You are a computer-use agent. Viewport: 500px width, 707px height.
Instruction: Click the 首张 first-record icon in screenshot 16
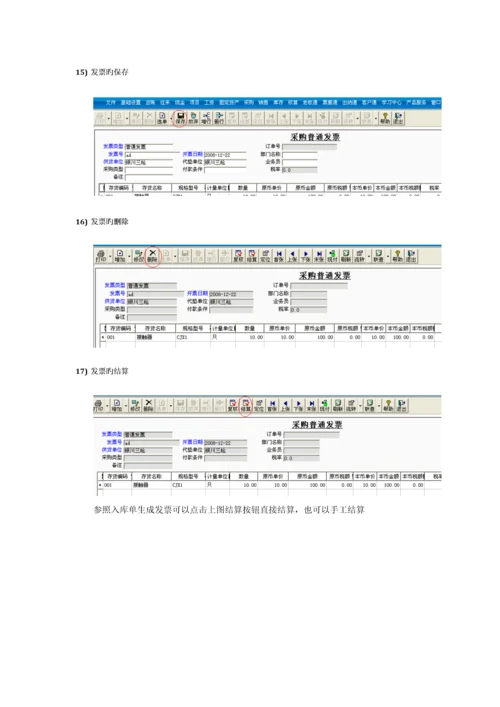click(x=279, y=256)
